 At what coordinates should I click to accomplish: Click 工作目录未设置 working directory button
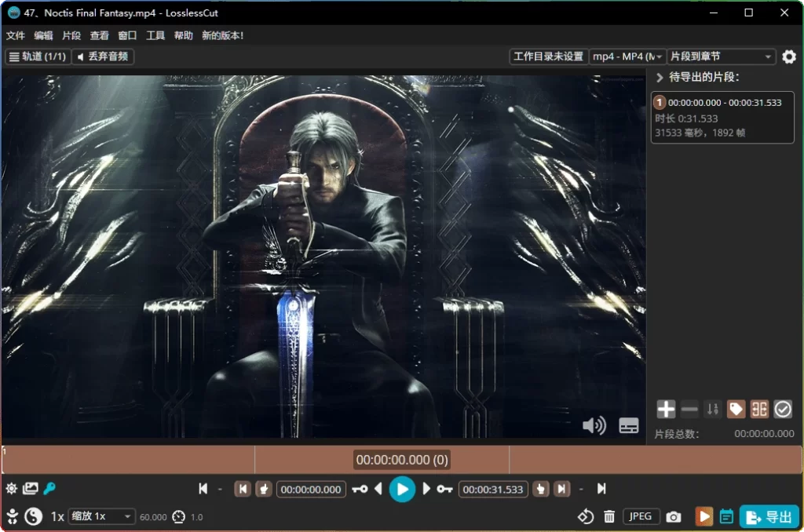click(549, 56)
